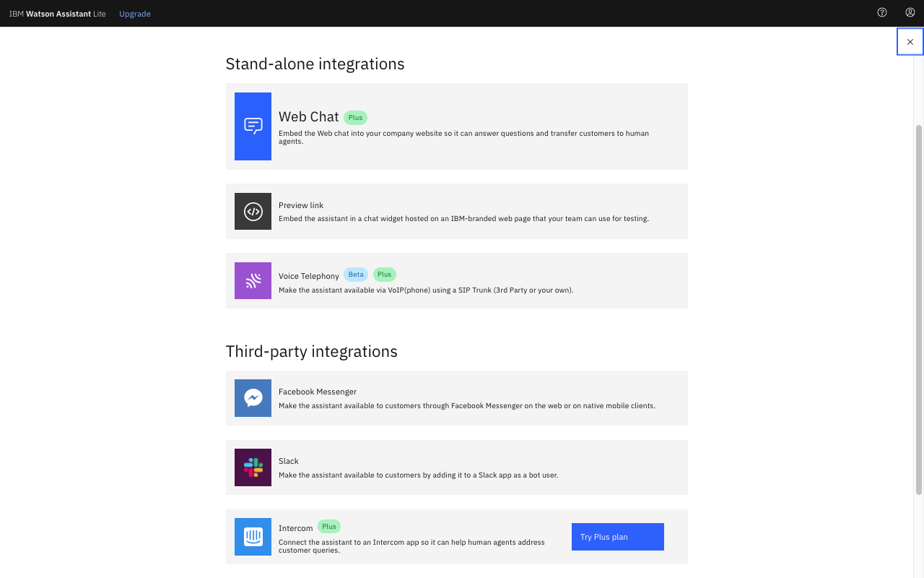Click the Stand-alone integrations heading

click(x=315, y=64)
